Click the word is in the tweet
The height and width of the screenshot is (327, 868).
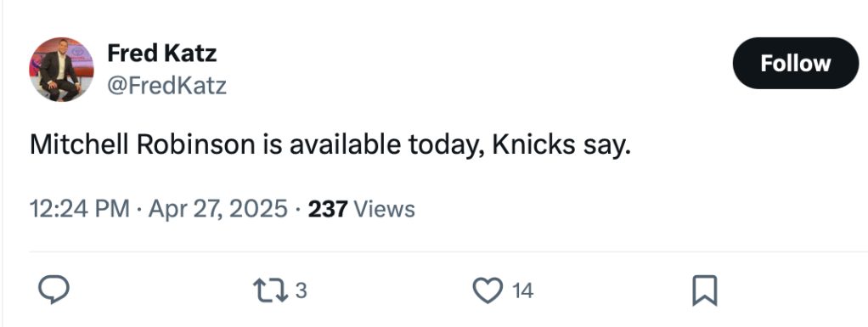273,145
